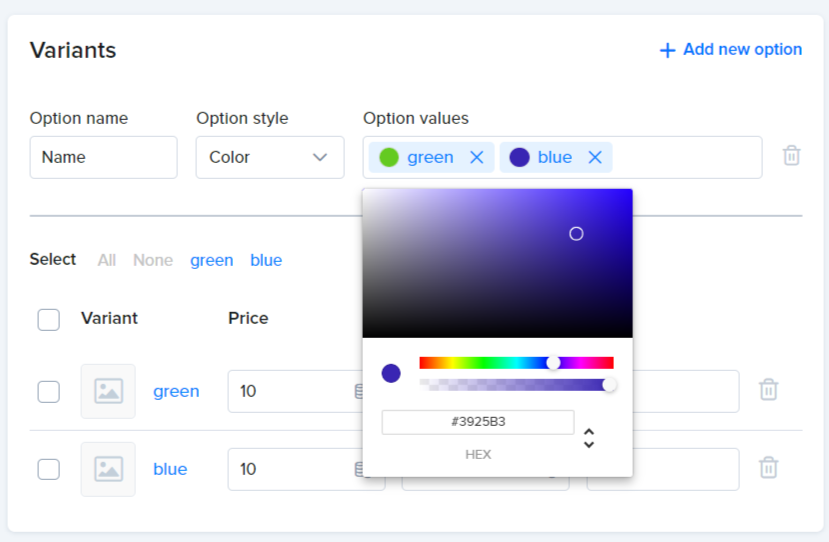Click the green variant price field
The image size is (829, 542).
(x=295, y=391)
